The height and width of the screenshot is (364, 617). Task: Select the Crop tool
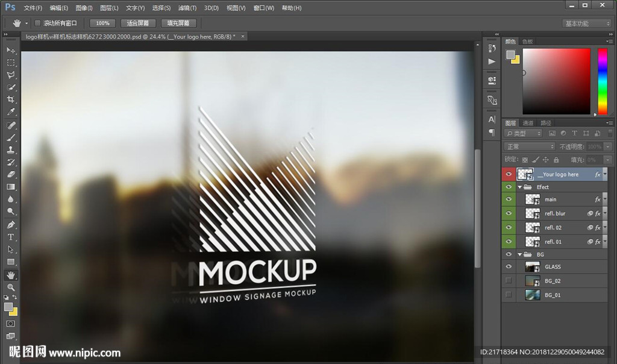11,99
